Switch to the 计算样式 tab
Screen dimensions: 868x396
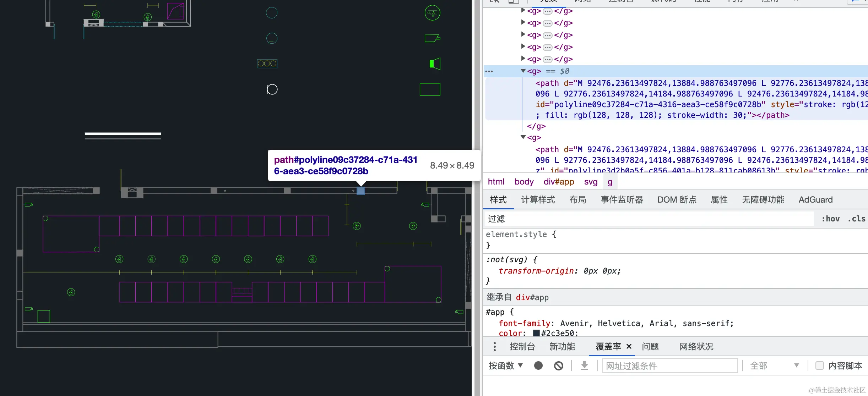click(538, 200)
